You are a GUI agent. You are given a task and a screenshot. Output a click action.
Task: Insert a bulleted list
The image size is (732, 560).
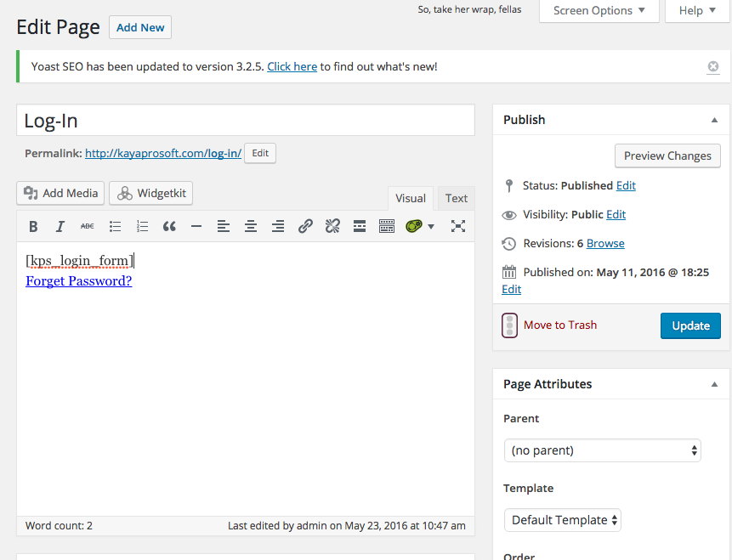(x=115, y=226)
